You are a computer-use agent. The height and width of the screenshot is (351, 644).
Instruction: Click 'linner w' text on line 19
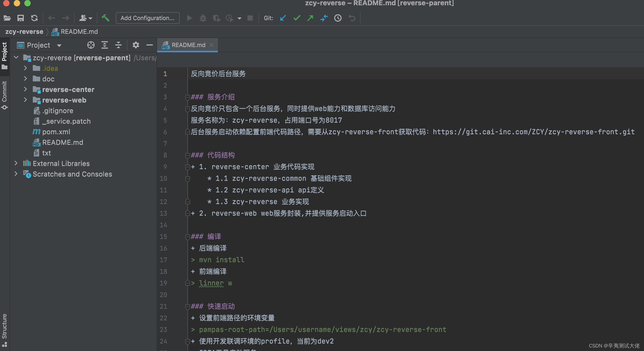tap(215, 283)
